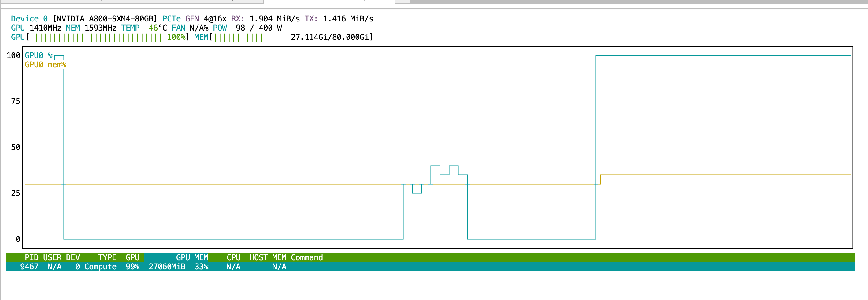Click the Device 0 label

(29, 19)
